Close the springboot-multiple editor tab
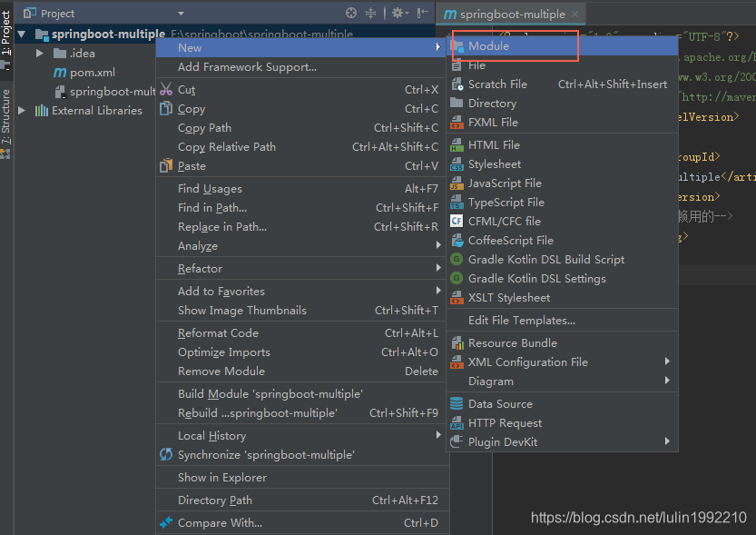756x535 pixels. click(574, 15)
